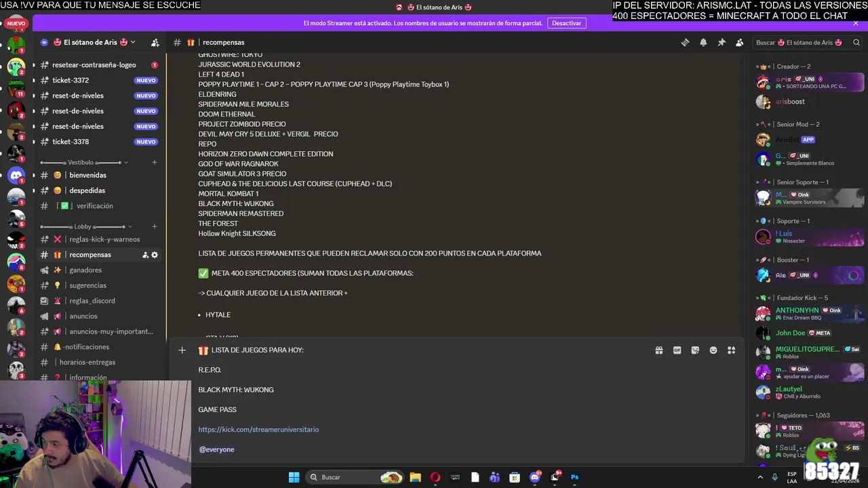
Task: Open Discord-logo server icon in sidebar
Action: 16,176
